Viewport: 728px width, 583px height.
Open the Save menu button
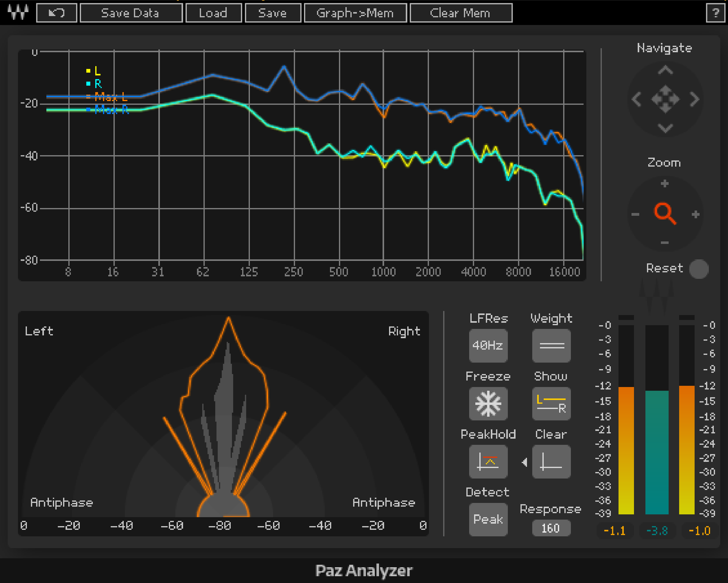coord(273,13)
